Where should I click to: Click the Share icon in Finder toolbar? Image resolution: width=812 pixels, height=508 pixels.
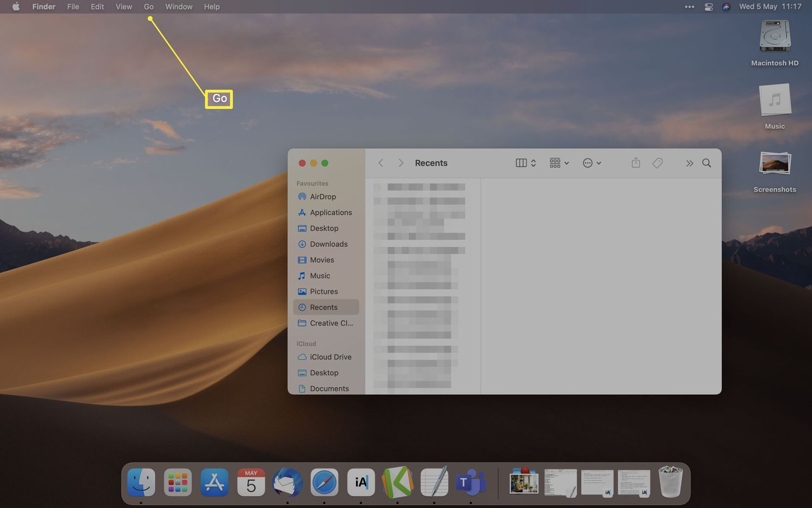pyautogui.click(x=636, y=163)
